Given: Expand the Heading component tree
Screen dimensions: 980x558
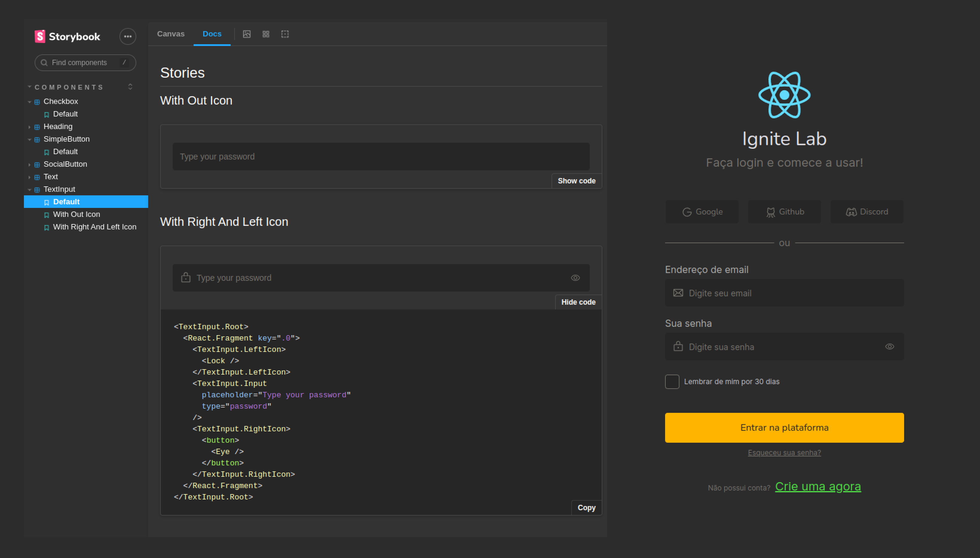Looking at the screenshot, I should pos(30,127).
